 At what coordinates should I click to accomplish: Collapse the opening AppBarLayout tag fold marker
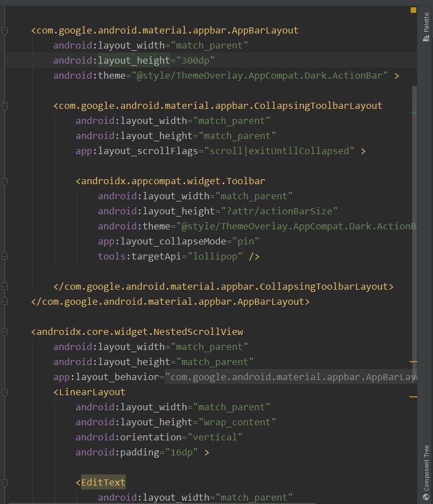tap(5, 31)
